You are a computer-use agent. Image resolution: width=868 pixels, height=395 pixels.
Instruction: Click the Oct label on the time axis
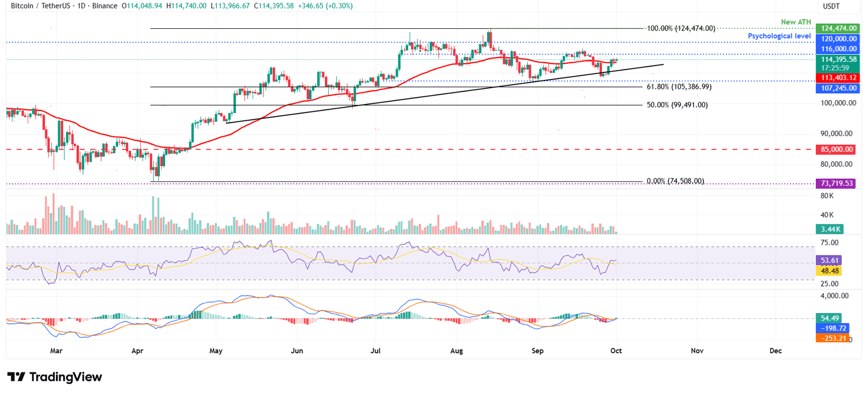coord(615,350)
